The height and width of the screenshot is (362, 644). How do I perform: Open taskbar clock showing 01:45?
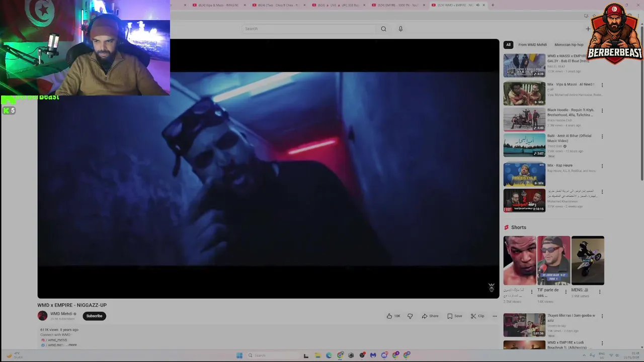(631, 356)
